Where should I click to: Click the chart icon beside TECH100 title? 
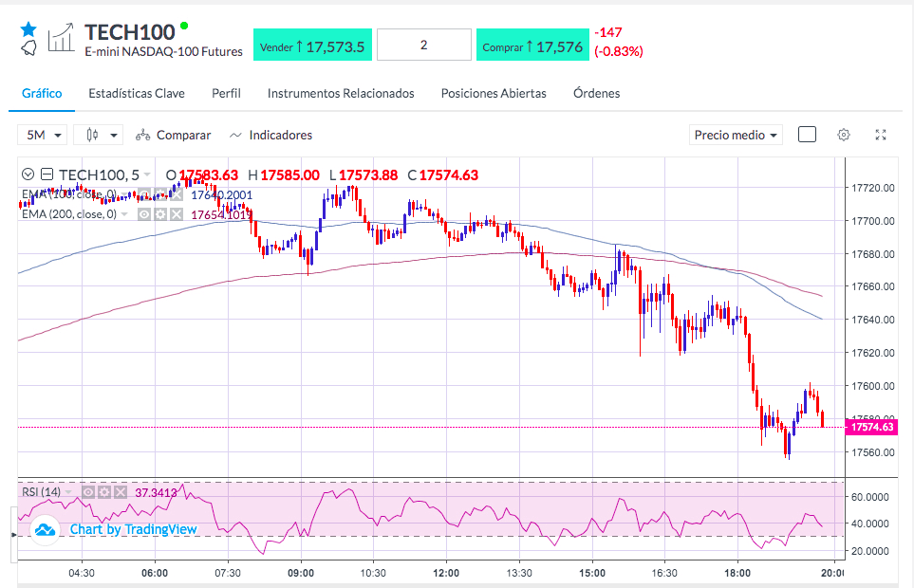click(x=61, y=38)
